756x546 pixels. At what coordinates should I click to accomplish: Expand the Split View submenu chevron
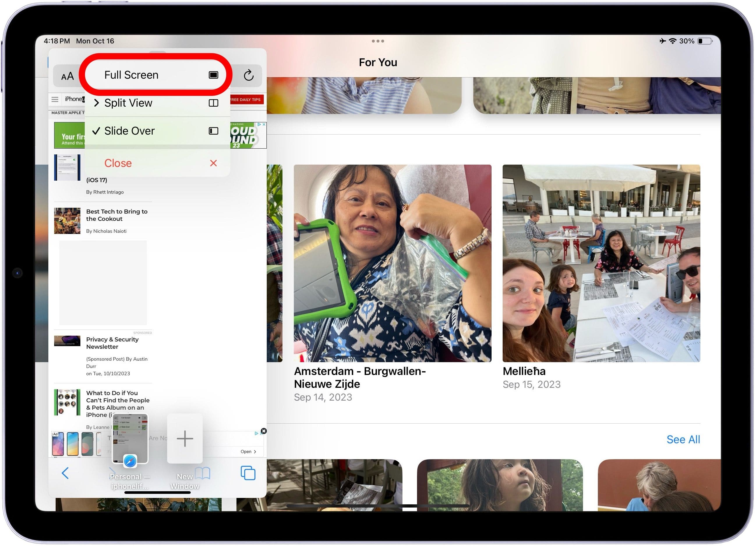pos(97,103)
